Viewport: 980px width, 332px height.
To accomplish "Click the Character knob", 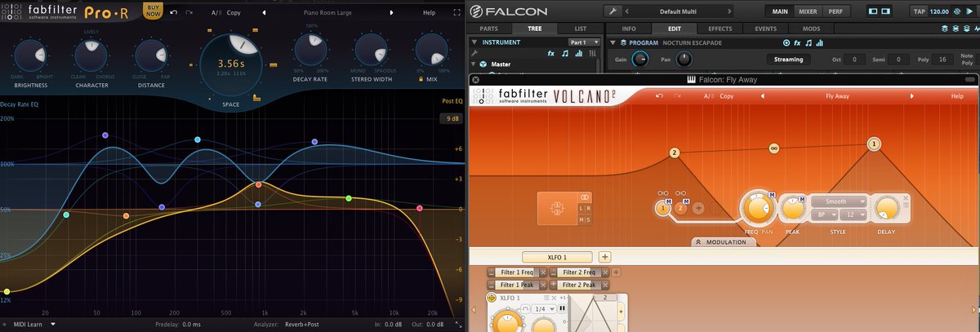I will tap(91, 55).
